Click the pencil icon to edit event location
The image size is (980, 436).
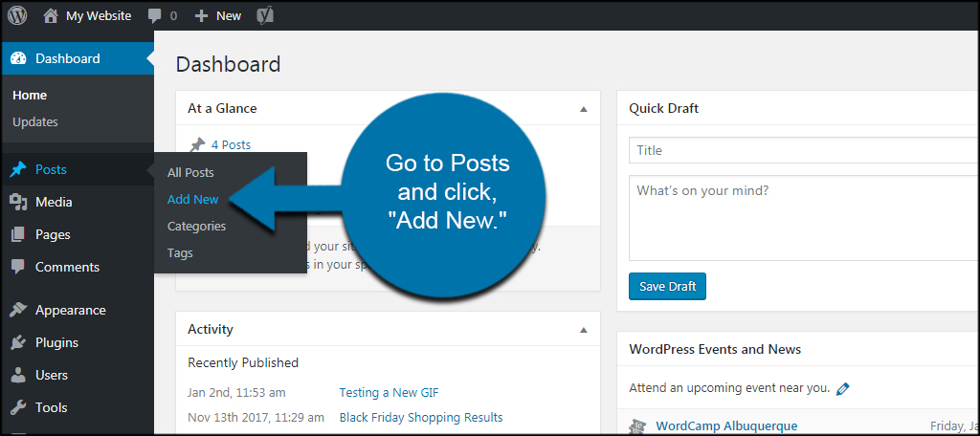(x=842, y=388)
